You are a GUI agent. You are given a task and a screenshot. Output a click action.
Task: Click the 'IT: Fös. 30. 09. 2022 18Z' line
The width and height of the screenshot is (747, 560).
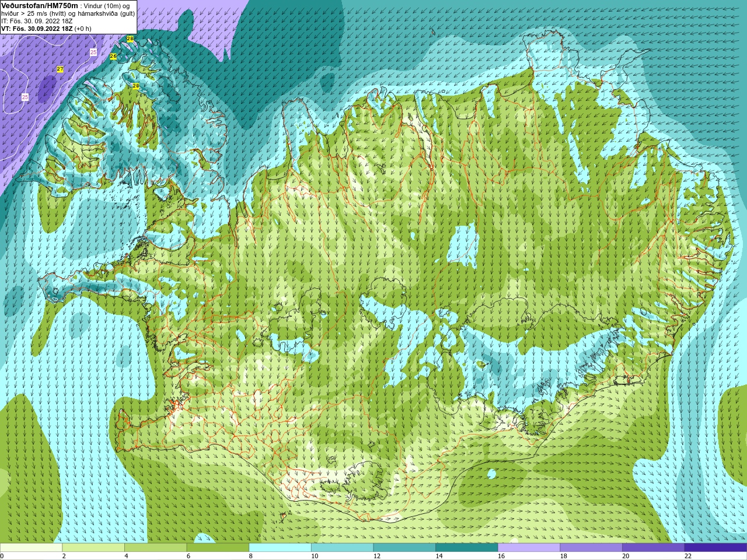pyautogui.click(x=37, y=21)
